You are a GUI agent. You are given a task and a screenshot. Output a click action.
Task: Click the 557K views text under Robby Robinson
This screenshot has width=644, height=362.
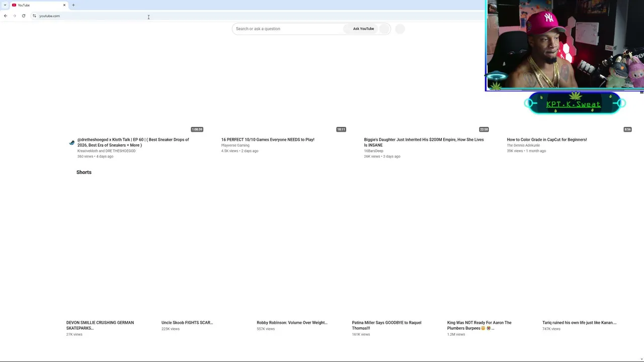[x=266, y=329]
